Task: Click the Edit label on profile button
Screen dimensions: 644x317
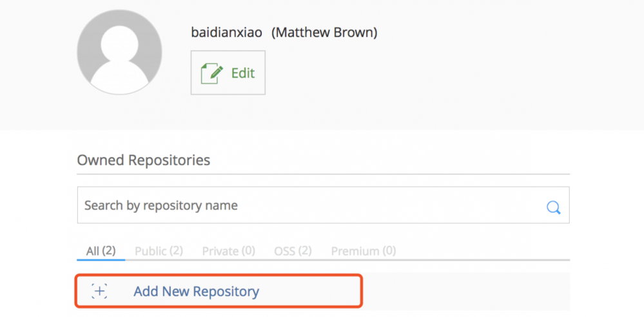Action: tap(243, 74)
